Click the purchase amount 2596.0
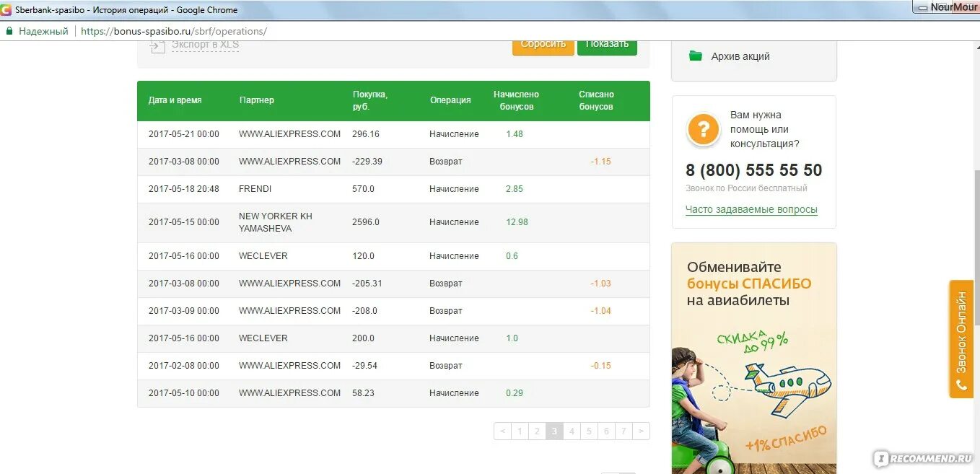This screenshot has width=980, height=474. click(x=366, y=222)
